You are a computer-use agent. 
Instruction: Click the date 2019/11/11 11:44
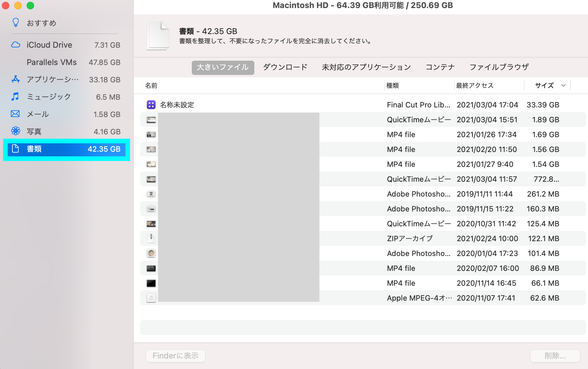485,194
